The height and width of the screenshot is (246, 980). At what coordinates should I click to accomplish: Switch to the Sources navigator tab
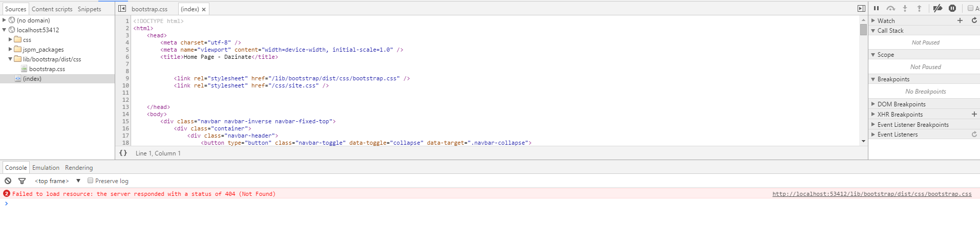click(15, 9)
